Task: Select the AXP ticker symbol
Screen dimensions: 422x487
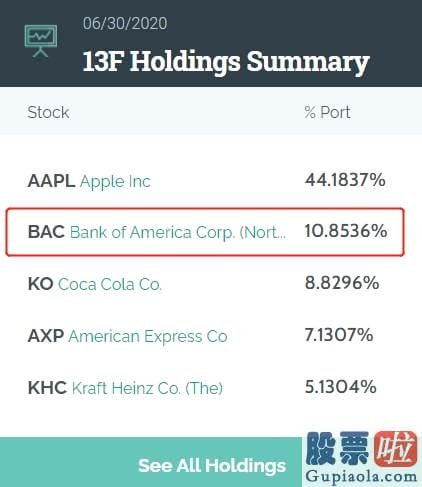Action: click(46, 336)
